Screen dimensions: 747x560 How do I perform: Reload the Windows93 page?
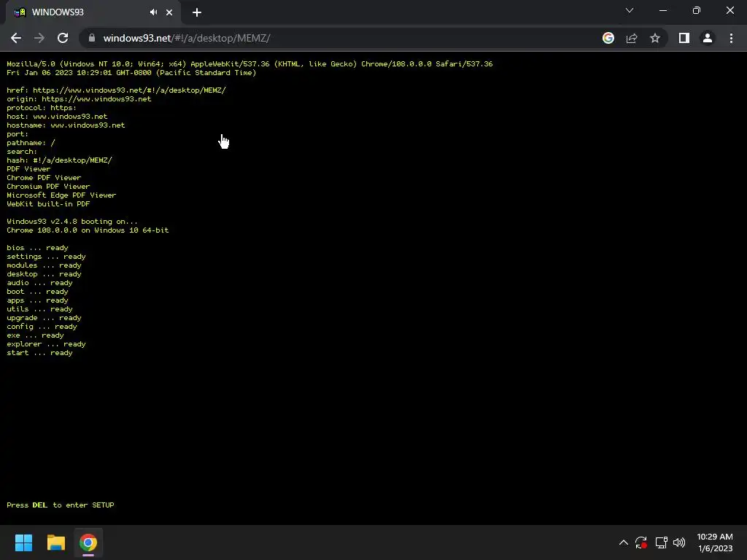63,38
